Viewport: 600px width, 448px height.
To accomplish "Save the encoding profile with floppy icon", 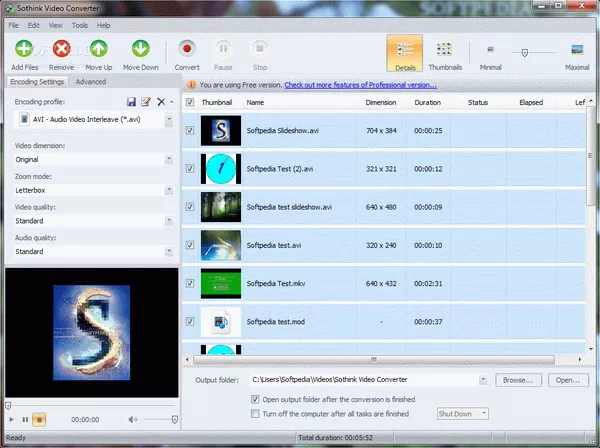I will [x=131, y=102].
